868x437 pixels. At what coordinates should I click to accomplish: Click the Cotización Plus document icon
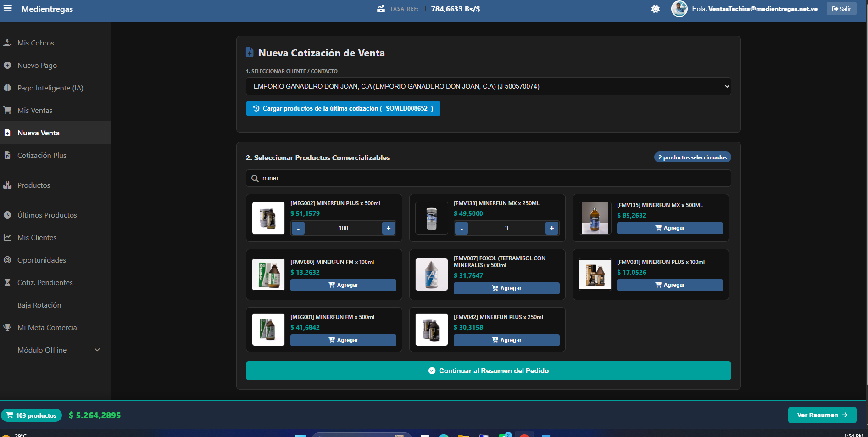pyautogui.click(x=7, y=155)
